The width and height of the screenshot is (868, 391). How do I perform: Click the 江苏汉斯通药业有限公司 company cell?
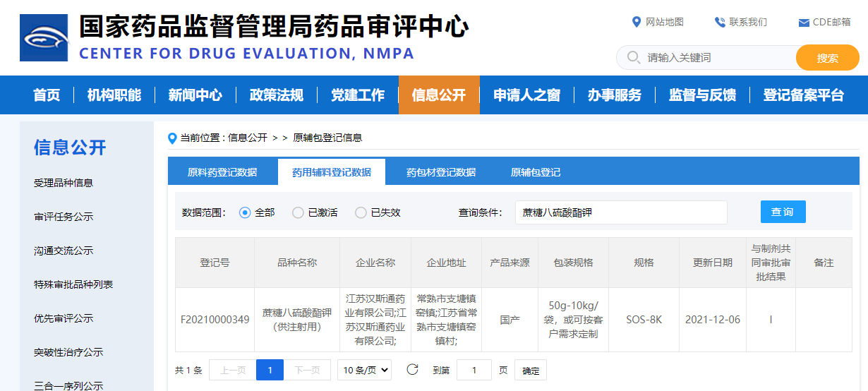click(375, 320)
